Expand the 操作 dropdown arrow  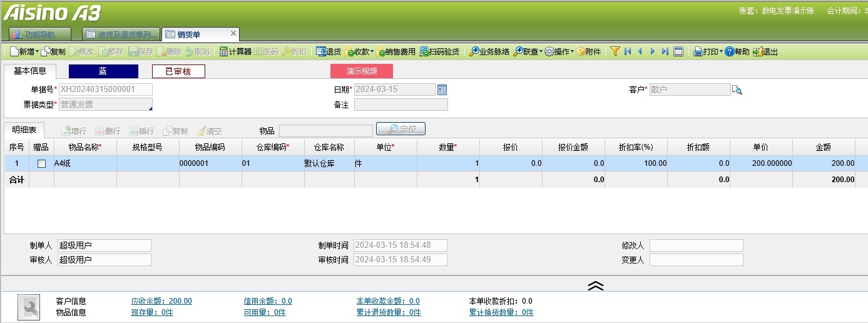(x=572, y=52)
